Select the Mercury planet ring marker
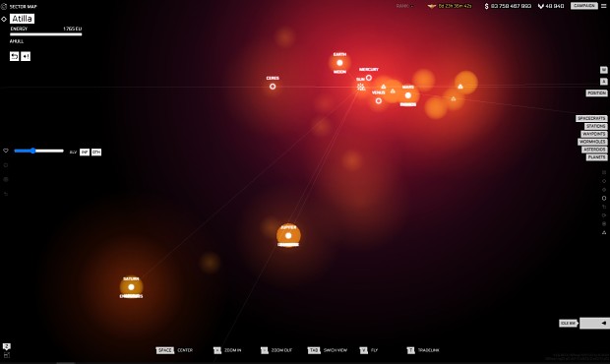This screenshot has height=364, width=610. 369,78
